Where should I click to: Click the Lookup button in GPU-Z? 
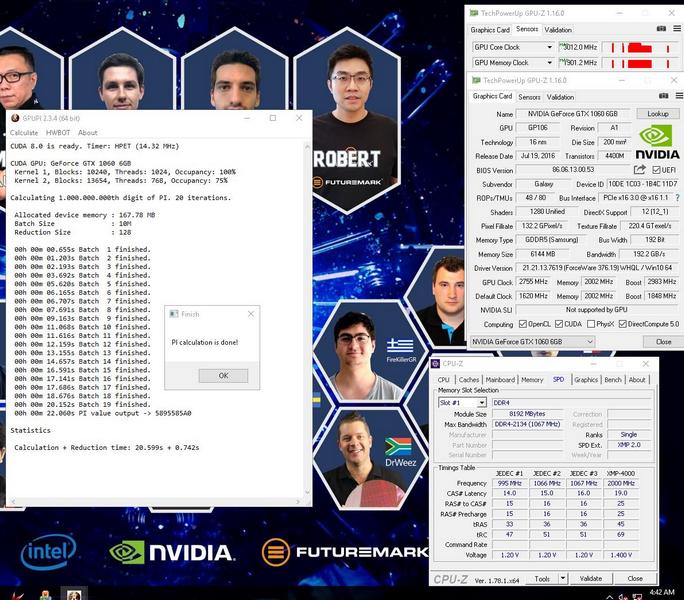[657, 113]
